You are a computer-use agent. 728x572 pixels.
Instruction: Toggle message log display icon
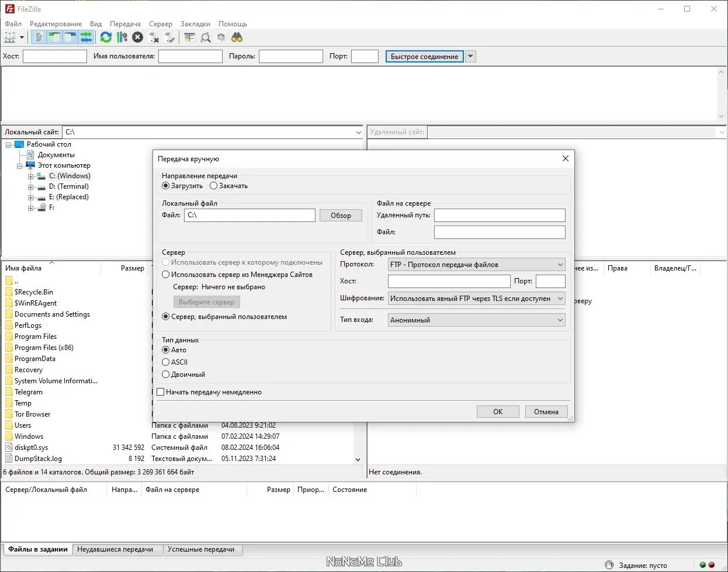coord(39,37)
